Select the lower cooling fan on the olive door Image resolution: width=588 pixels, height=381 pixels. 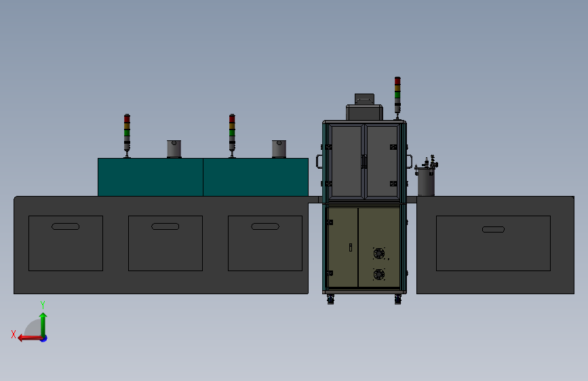pos(379,275)
